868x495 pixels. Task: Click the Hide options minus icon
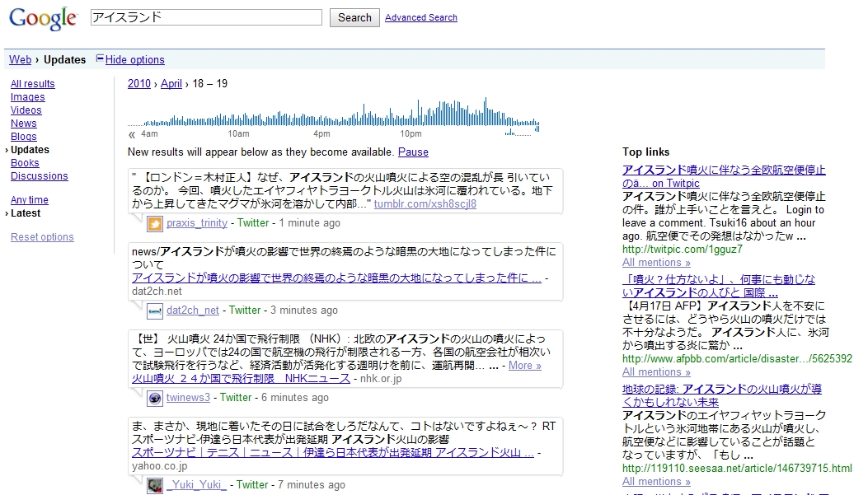tap(100, 58)
